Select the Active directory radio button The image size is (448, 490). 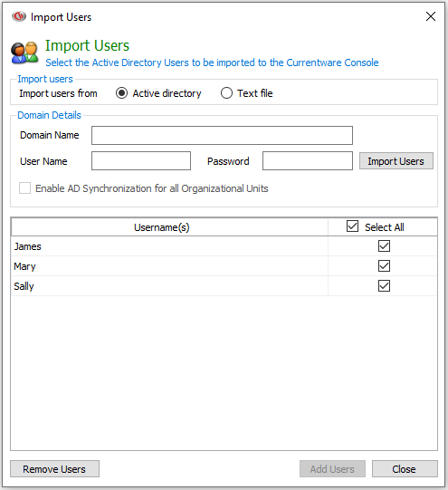[x=121, y=93]
